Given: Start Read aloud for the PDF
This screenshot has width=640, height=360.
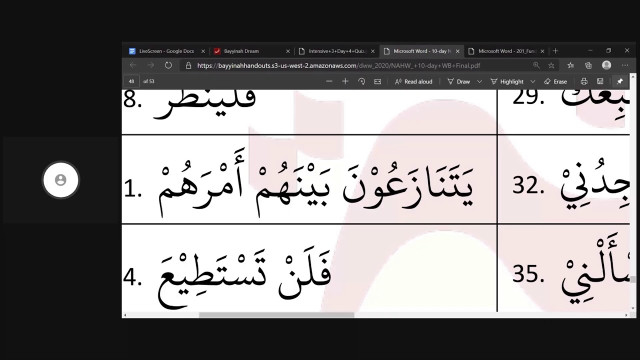Looking at the screenshot, I should [x=413, y=82].
